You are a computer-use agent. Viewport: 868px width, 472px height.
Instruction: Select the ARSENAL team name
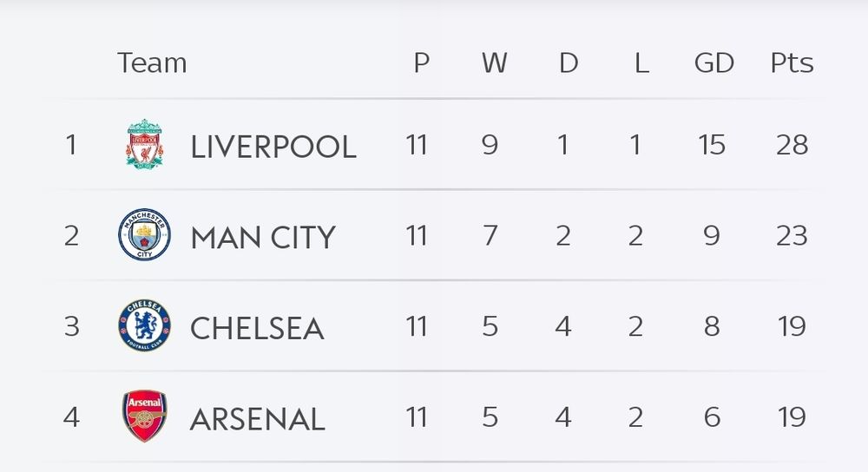click(257, 419)
